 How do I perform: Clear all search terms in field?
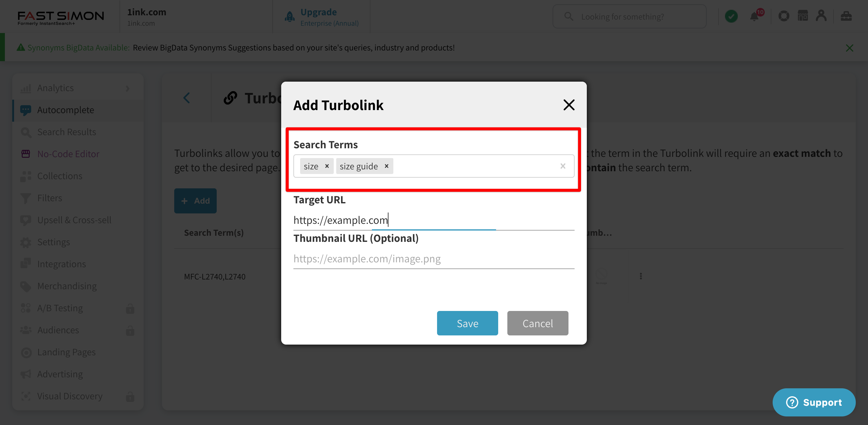(x=563, y=166)
